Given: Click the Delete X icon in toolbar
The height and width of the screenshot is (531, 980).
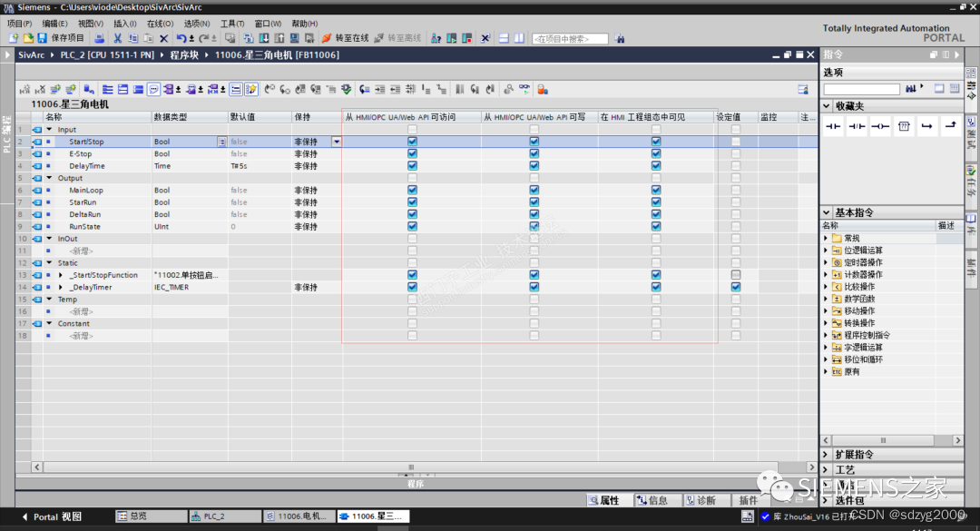Looking at the screenshot, I should 163,38.
